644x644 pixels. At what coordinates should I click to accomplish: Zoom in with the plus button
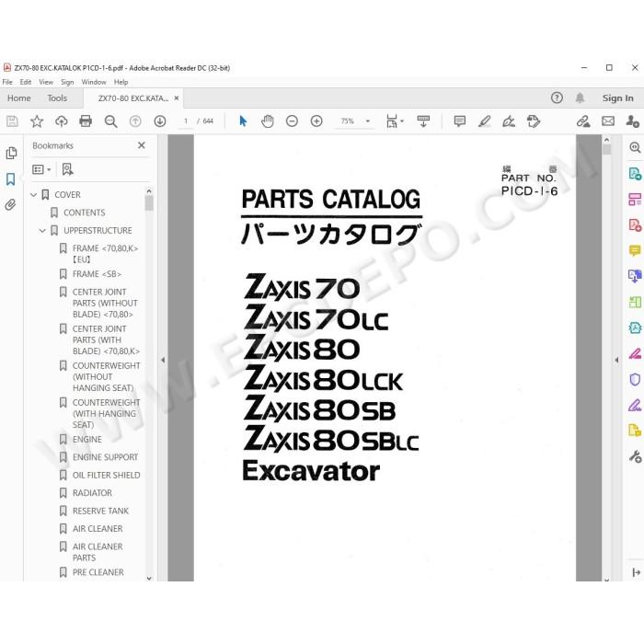(x=316, y=121)
